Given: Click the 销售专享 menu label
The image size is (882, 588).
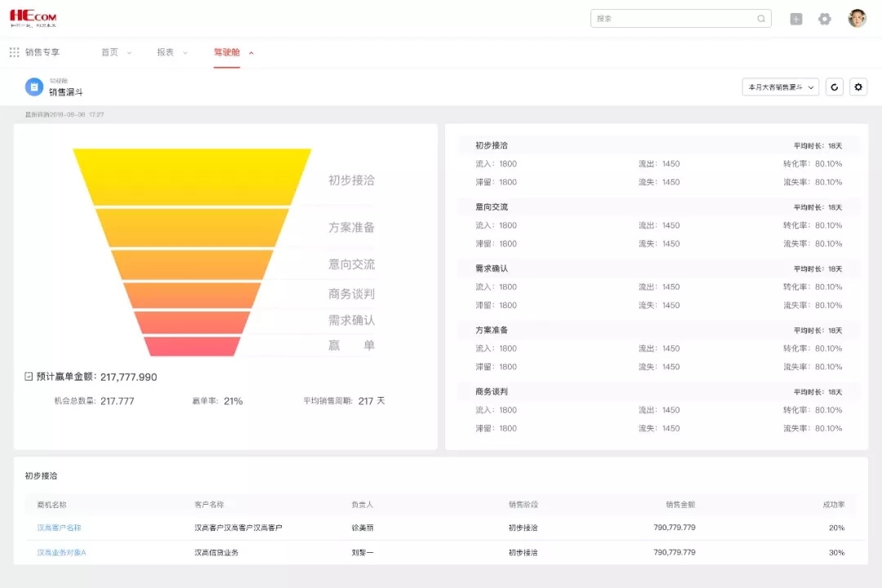Looking at the screenshot, I should (42, 52).
